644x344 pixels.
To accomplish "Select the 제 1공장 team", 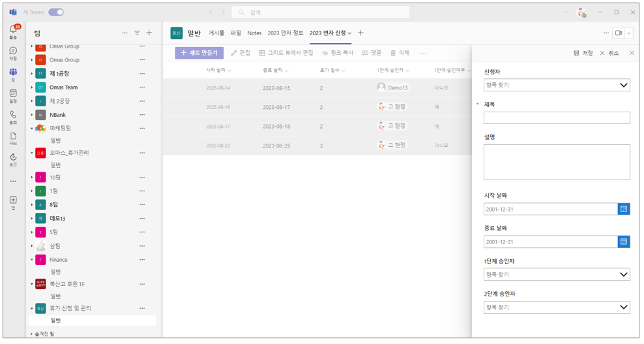I will [x=59, y=74].
